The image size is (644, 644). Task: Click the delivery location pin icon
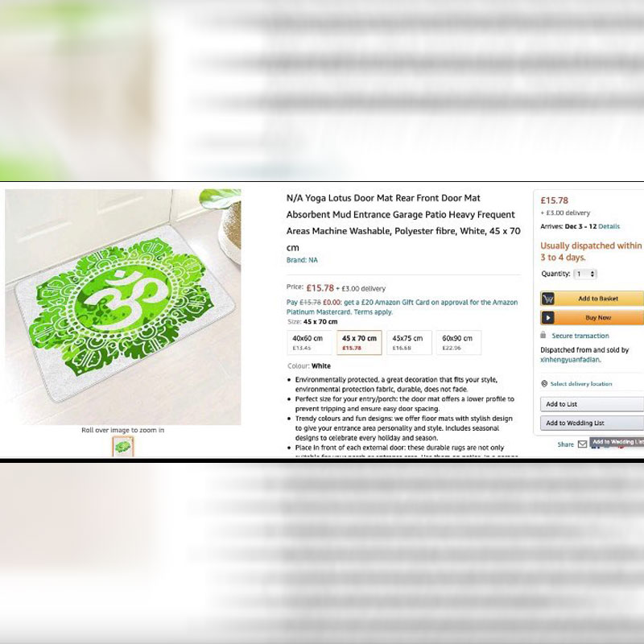point(544,384)
